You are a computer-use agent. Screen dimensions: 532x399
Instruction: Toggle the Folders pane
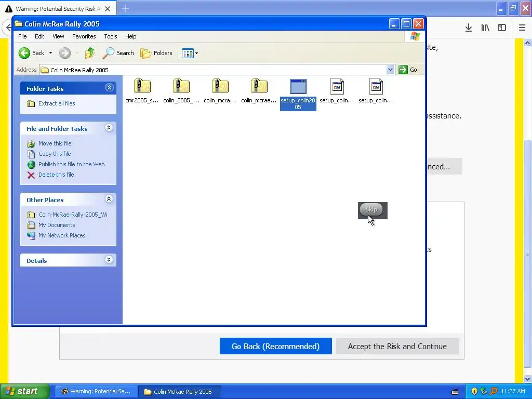(156, 53)
